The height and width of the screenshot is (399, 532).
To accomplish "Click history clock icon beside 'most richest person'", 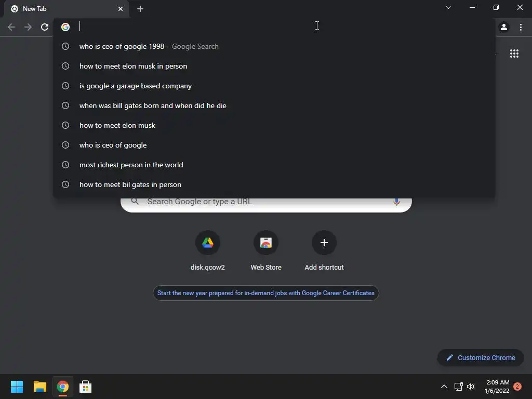I will (x=65, y=165).
